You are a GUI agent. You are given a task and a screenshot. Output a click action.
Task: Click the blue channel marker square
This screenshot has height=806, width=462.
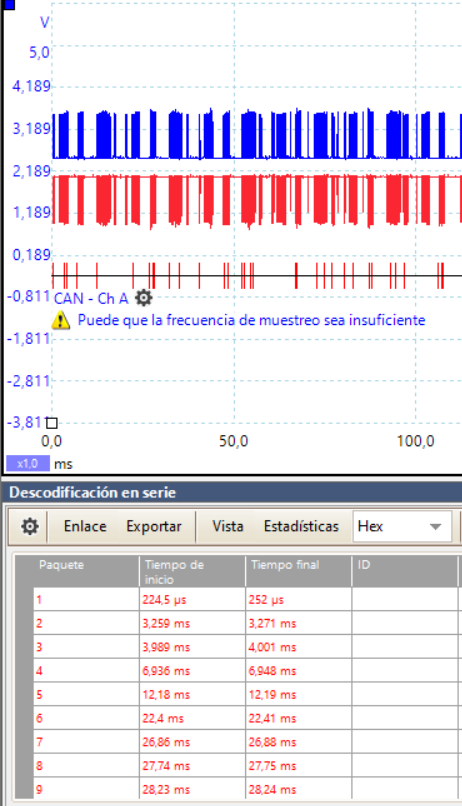9,5
